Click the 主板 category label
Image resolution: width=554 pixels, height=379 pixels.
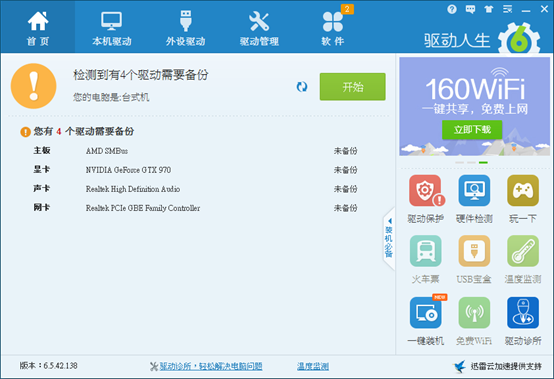point(42,150)
